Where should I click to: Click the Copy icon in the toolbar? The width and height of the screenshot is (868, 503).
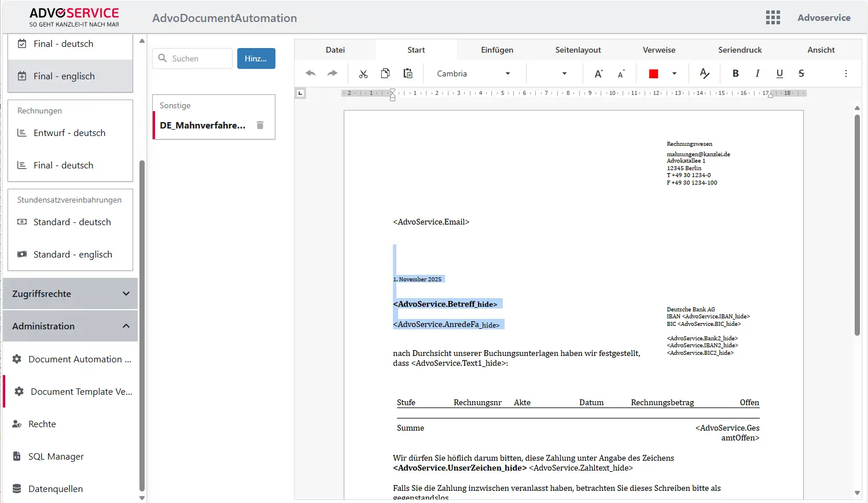(385, 74)
